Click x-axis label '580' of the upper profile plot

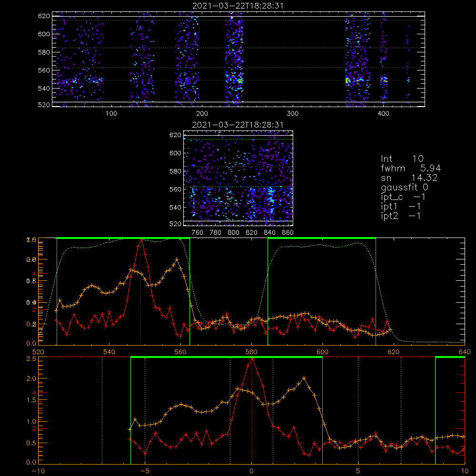point(251,352)
